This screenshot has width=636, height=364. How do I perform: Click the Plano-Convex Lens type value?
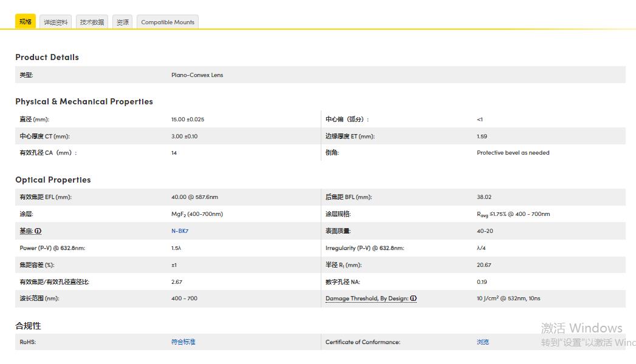pyautogui.click(x=197, y=75)
